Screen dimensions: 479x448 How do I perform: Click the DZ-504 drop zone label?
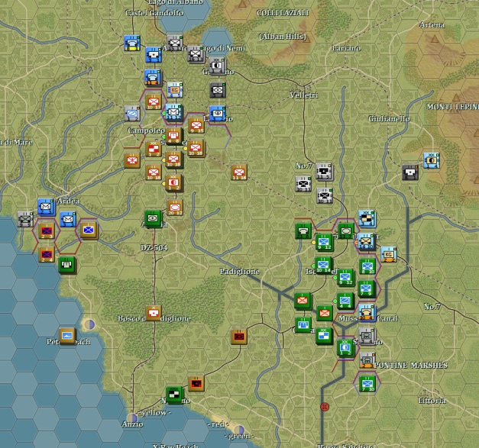click(154, 248)
